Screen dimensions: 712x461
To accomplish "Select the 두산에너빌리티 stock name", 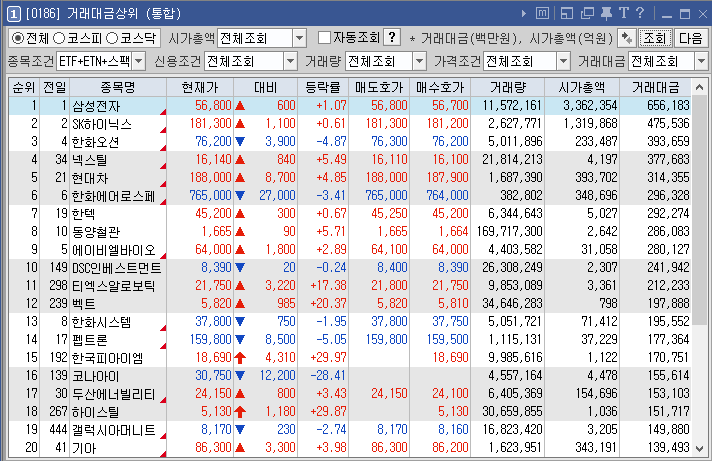I will pos(114,394).
